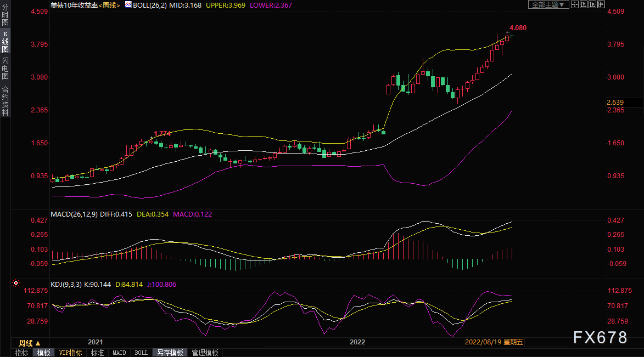
Task: Choose the BOLL template
Action: pos(142,353)
